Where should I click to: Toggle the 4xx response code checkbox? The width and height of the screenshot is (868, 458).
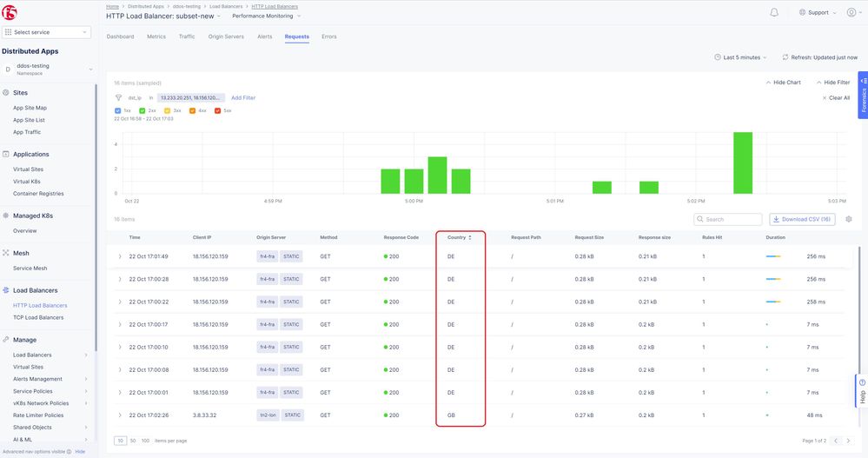coord(192,111)
